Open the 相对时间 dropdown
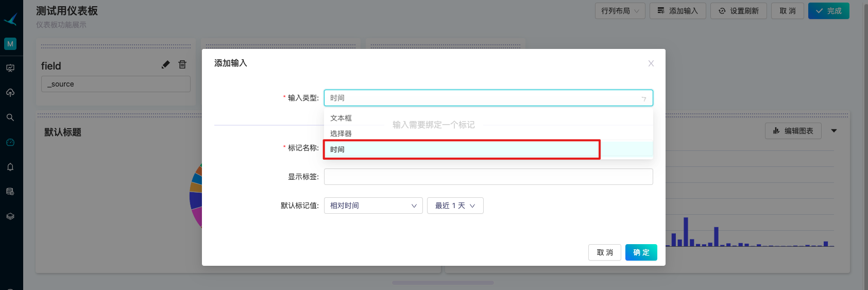This screenshot has height=290, width=868. (x=373, y=206)
